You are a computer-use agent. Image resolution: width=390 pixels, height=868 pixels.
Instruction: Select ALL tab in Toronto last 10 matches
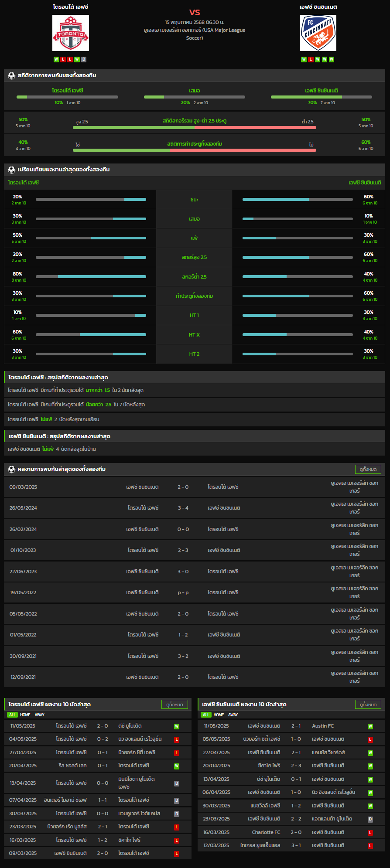[x=12, y=715]
